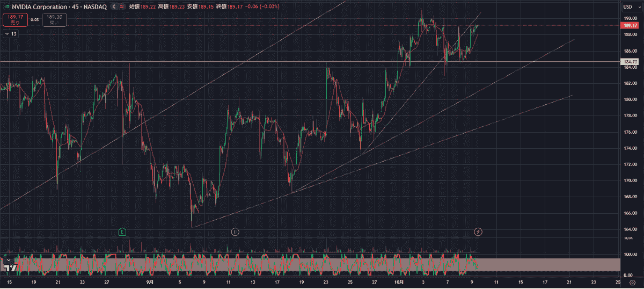Click the lightning bolt event marker
The width and height of the screenshot is (644, 289).
478,232
